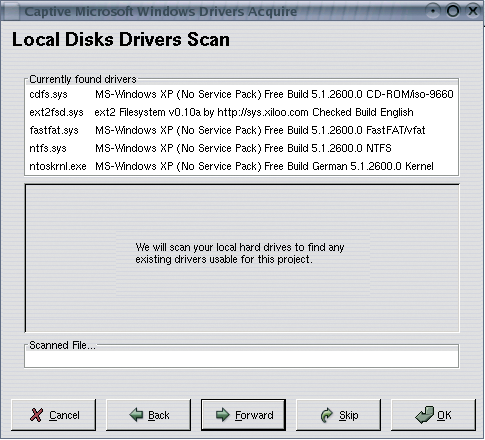Screen dimensions: 485x440
Task: Select the ext2fsd.sys driver entry
Action: pyautogui.click(x=241, y=112)
